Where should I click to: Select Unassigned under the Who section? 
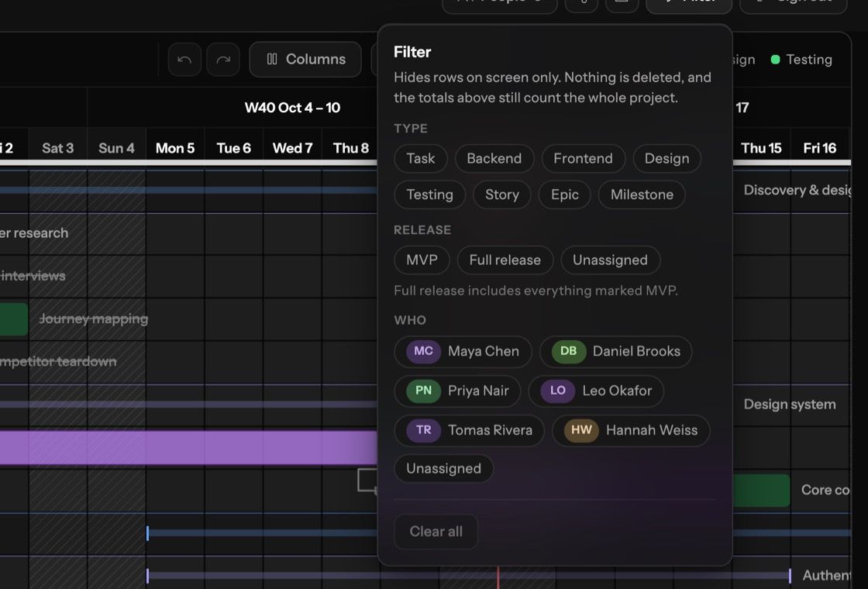click(x=443, y=468)
